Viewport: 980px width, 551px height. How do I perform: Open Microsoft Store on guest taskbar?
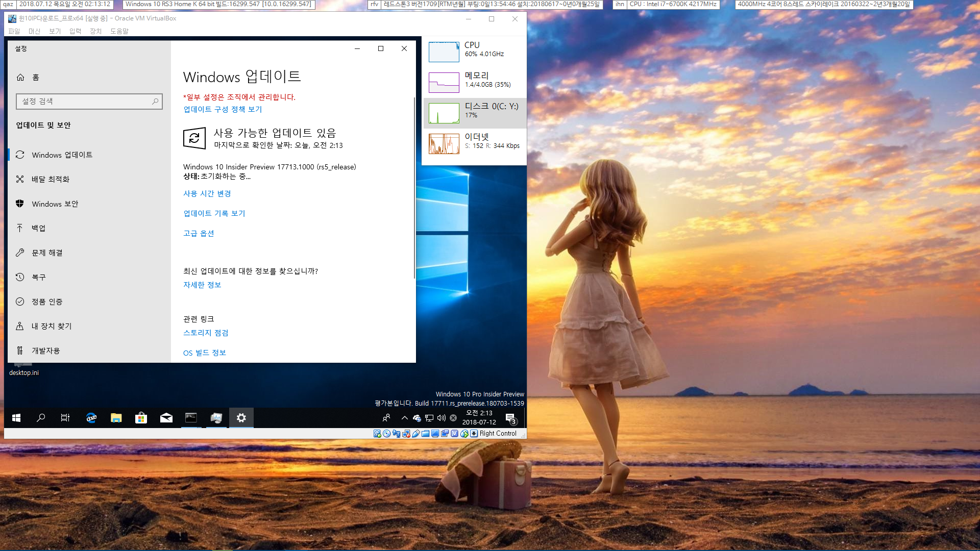141,418
